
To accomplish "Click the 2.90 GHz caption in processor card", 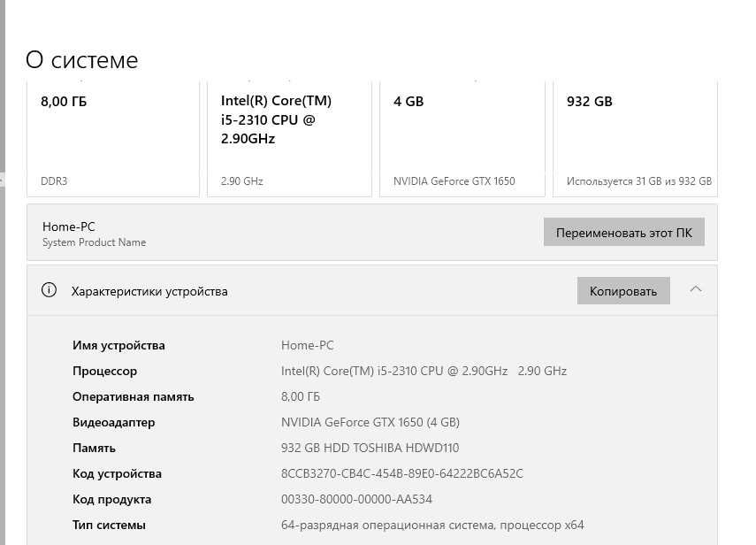I will coord(242,181).
